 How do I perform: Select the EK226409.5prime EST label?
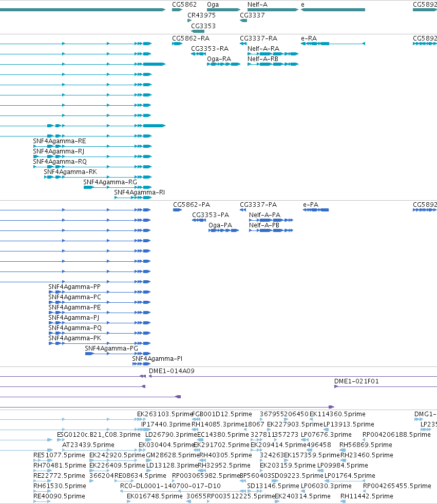click(x=118, y=466)
